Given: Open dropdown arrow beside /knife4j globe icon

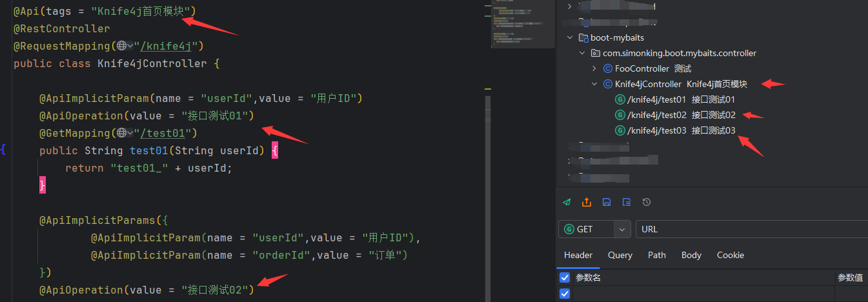Looking at the screenshot, I should click(130, 46).
